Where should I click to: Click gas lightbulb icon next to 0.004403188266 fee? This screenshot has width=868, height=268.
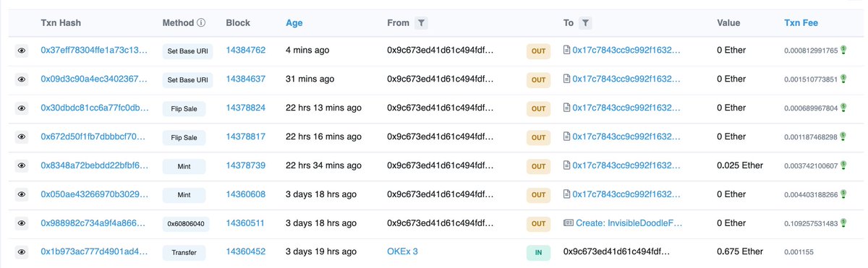click(843, 194)
